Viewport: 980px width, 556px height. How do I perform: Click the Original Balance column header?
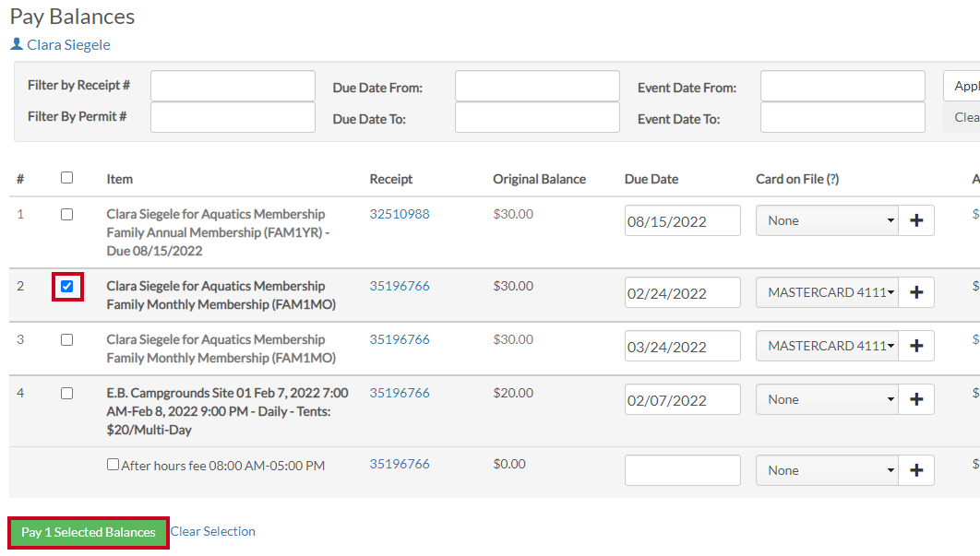[540, 179]
